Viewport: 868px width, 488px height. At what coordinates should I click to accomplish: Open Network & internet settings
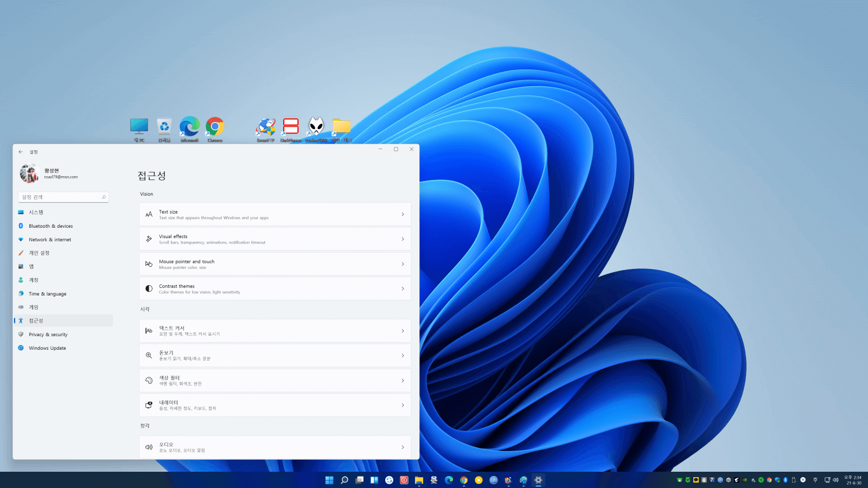[63, 239]
